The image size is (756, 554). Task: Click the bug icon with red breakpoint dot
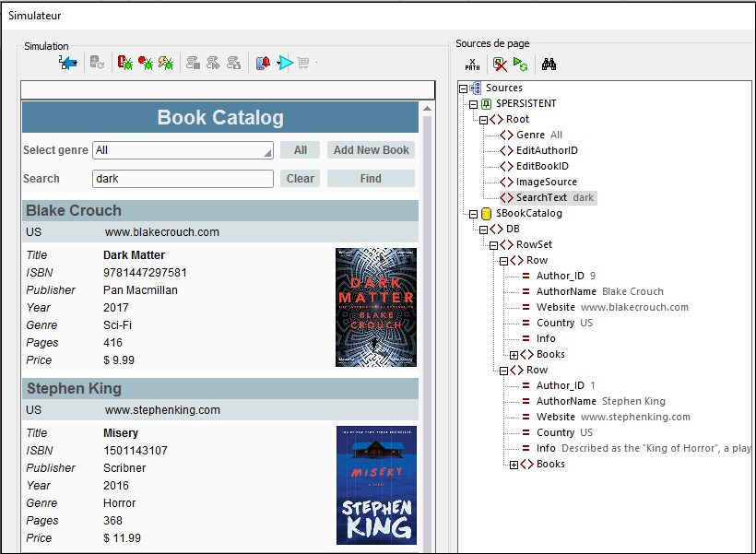tap(146, 63)
